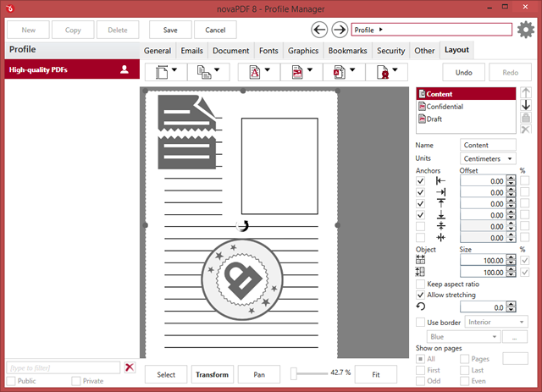Expand the text watermark dropdown arrow
This screenshot has width=542, height=392.
pos(268,69)
